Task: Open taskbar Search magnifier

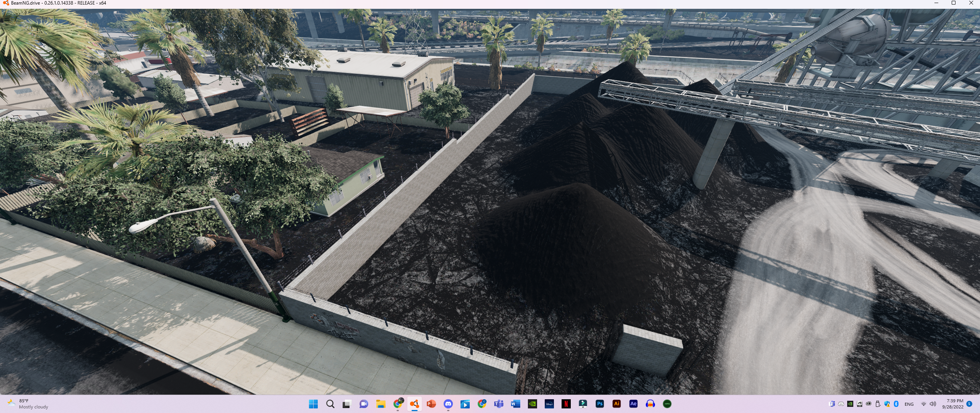Action: tap(330, 404)
